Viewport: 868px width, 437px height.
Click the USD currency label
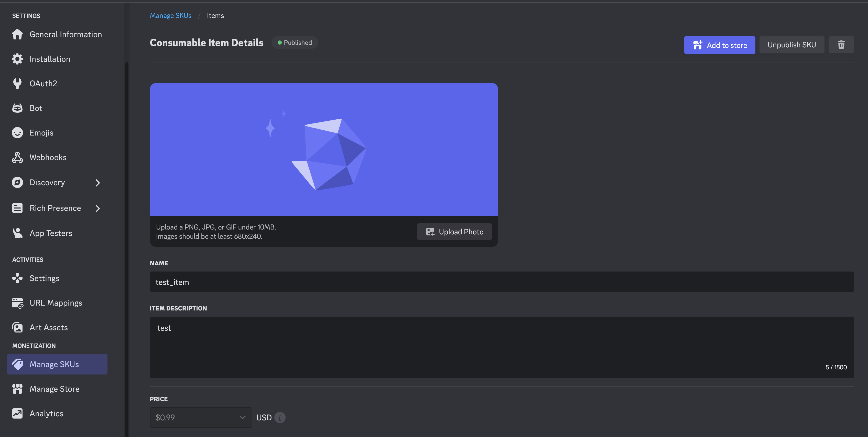tap(264, 418)
